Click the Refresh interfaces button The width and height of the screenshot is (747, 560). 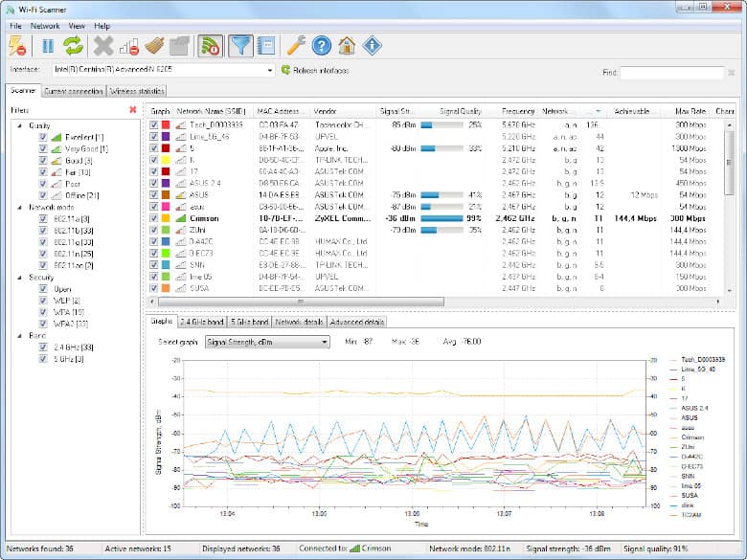315,70
